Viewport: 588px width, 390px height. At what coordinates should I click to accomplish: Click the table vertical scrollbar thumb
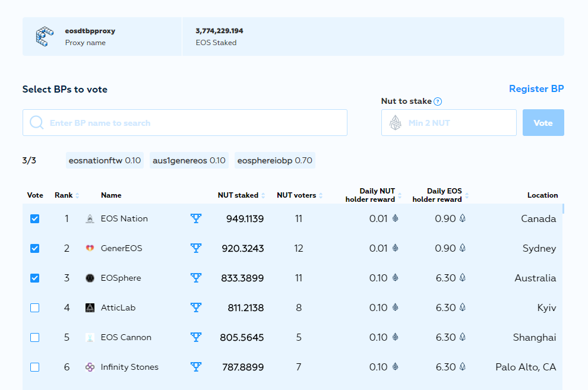(x=563, y=209)
